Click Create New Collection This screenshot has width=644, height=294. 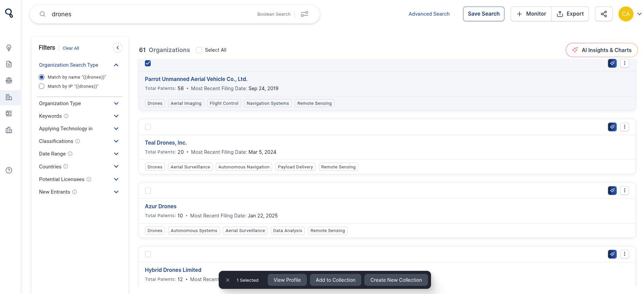[396, 280]
